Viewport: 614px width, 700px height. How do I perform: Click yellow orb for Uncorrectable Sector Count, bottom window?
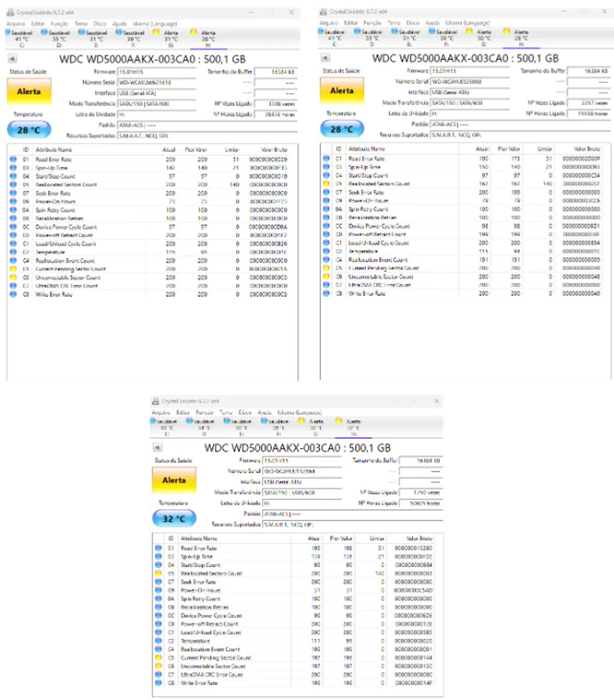[x=159, y=666]
